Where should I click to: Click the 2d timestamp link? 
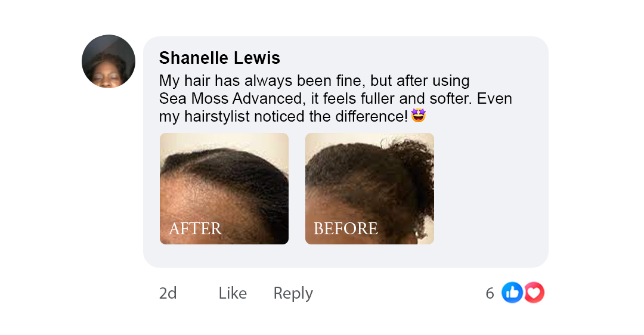tap(168, 293)
